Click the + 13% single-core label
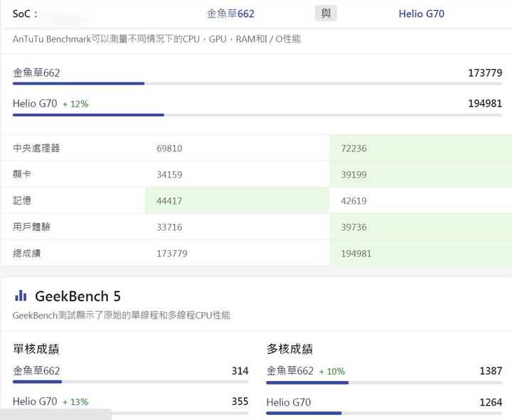The height and width of the screenshot is (420, 512). (75, 402)
